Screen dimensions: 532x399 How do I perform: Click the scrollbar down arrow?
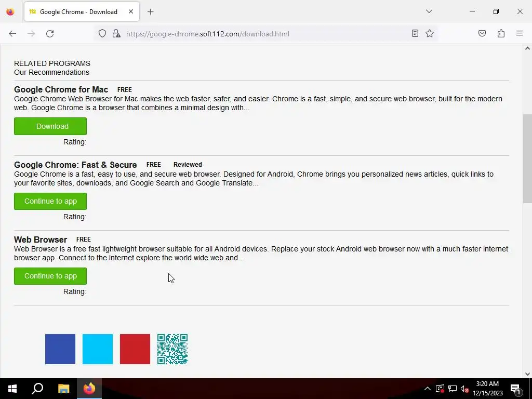(x=527, y=374)
